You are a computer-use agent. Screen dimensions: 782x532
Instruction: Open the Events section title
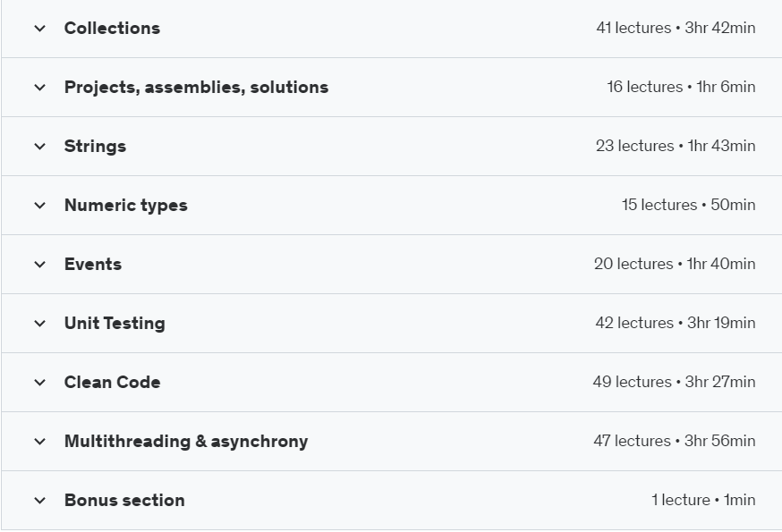pos(92,265)
